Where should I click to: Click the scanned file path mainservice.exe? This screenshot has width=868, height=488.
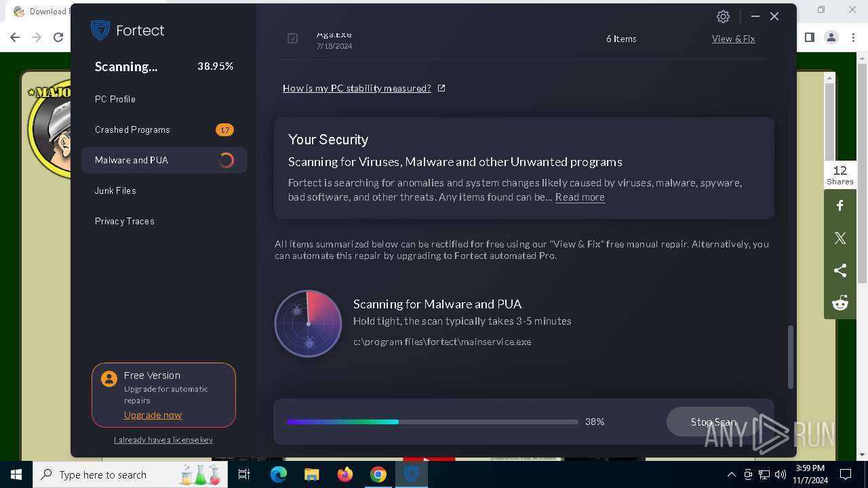tap(442, 342)
